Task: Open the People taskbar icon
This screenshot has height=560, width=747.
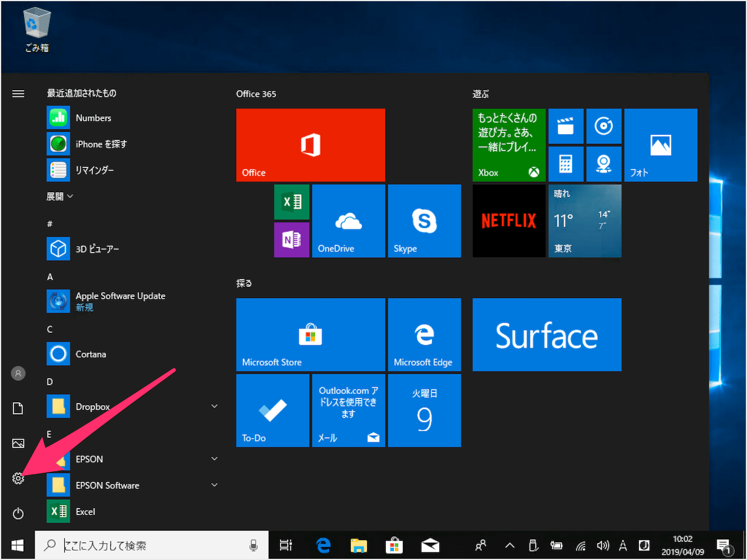Action: tap(481, 545)
